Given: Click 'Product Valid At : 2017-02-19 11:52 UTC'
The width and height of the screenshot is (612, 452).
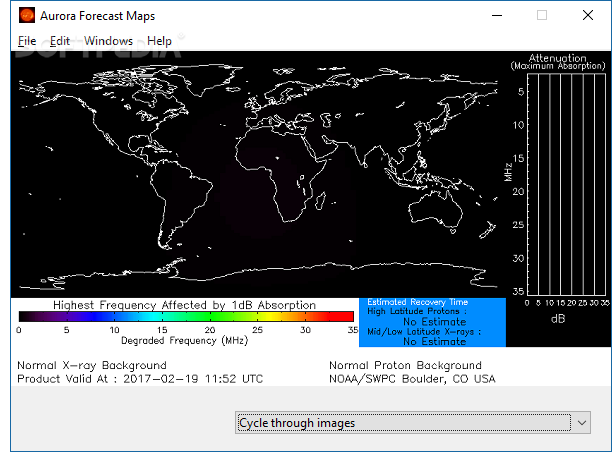Looking at the screenshot, I should click(x=140, y=379).
